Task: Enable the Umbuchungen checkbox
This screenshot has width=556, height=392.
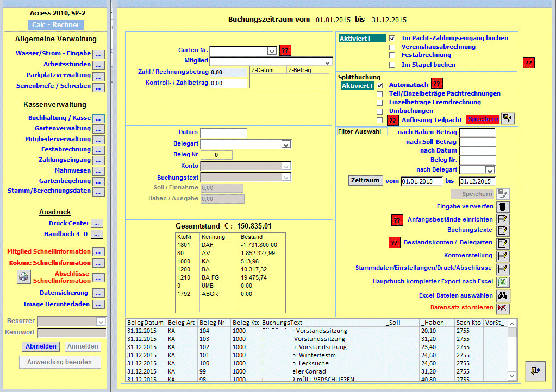Action: [379, 111]
